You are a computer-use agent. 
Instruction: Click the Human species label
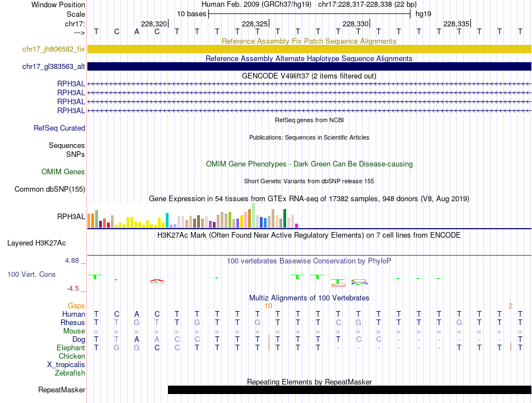73,314
